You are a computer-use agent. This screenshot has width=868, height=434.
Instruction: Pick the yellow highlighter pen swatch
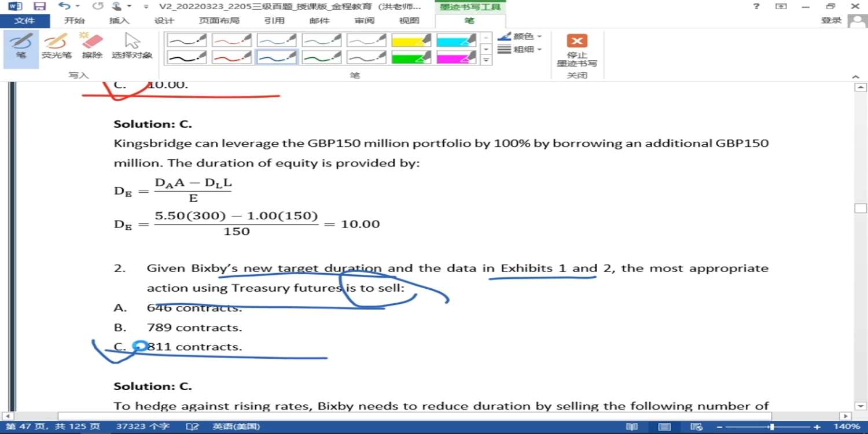click(411, 40)
